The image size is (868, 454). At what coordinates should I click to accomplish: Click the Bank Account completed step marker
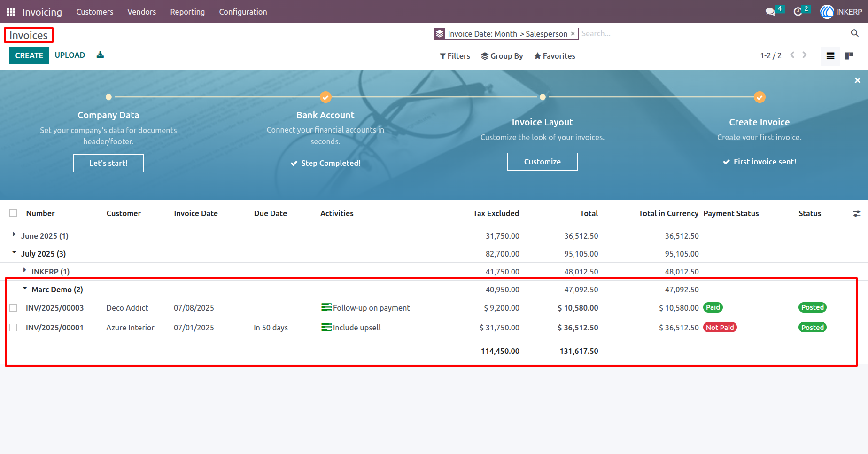[325, 97]
